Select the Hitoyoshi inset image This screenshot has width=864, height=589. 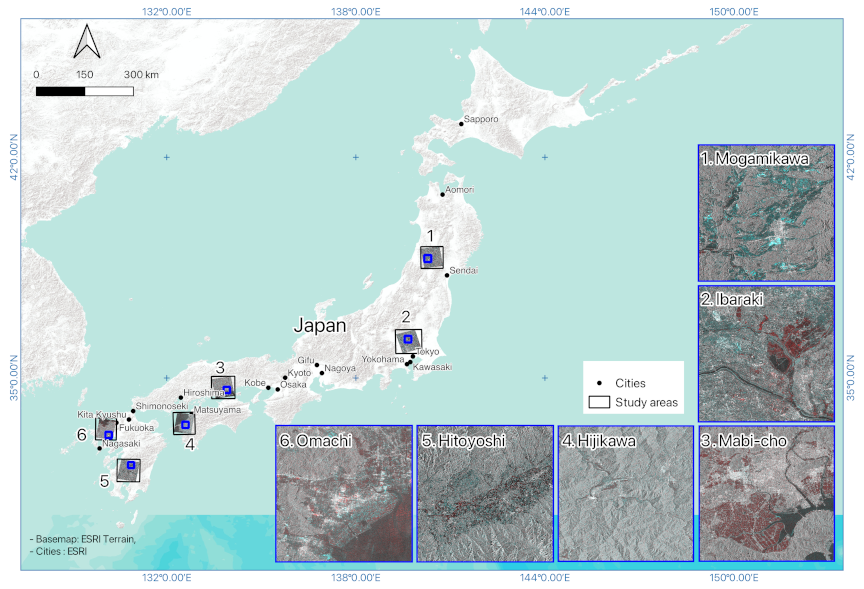(484, 494)
